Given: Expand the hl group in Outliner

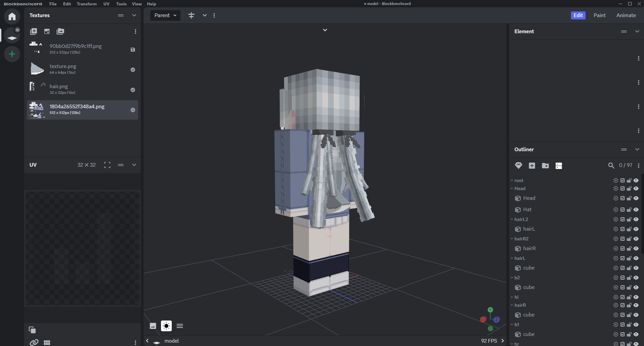Looking at the screenshot, I should click(x=512, y=297).
